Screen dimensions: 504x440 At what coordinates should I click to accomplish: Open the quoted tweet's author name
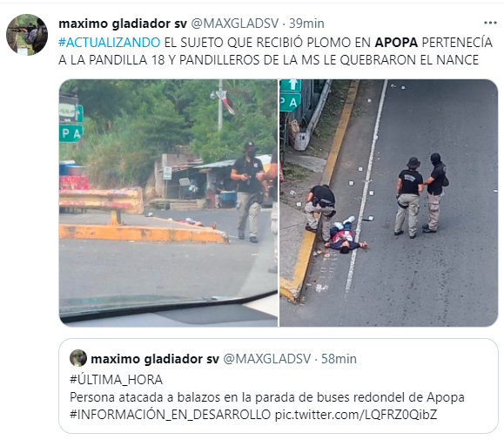point(155,359)
